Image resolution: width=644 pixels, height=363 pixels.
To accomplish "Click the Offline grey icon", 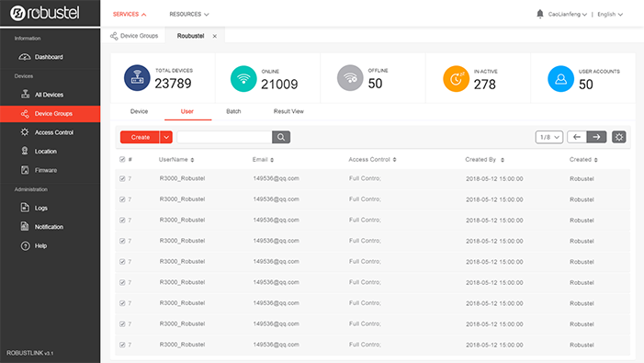I will (x=350, y=77).
